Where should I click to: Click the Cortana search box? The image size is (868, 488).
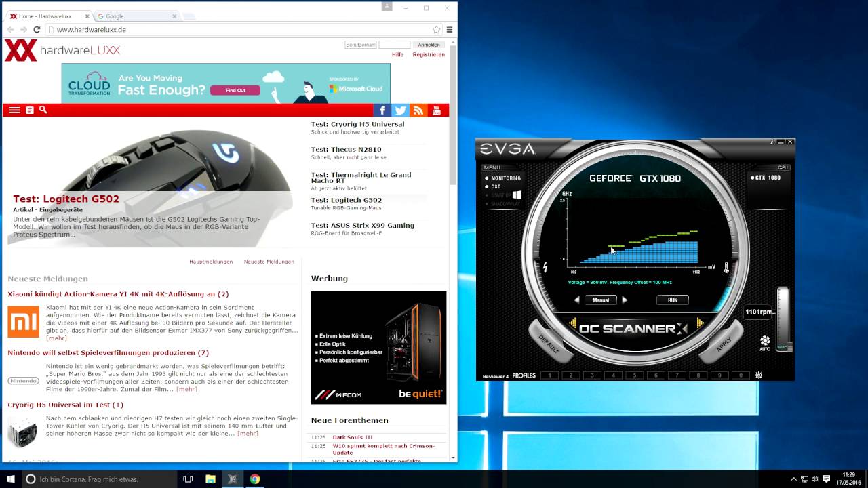pos(99,479)
